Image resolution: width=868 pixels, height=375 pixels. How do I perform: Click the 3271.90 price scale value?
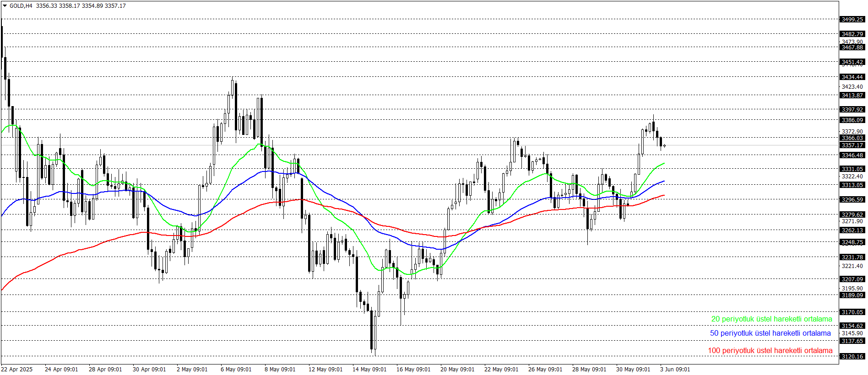coord(852,221)
